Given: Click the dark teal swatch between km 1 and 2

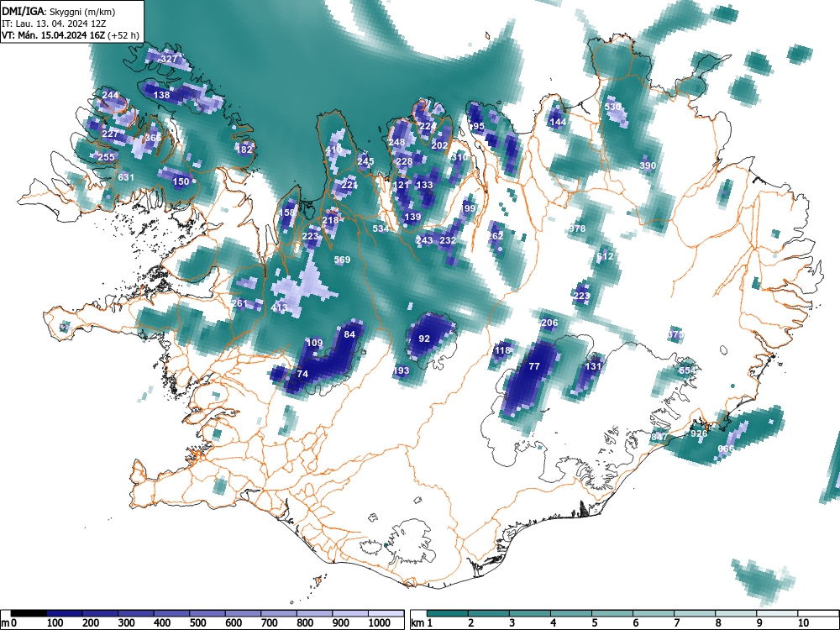Looking at the screenshot, I should tap(448, 613).
